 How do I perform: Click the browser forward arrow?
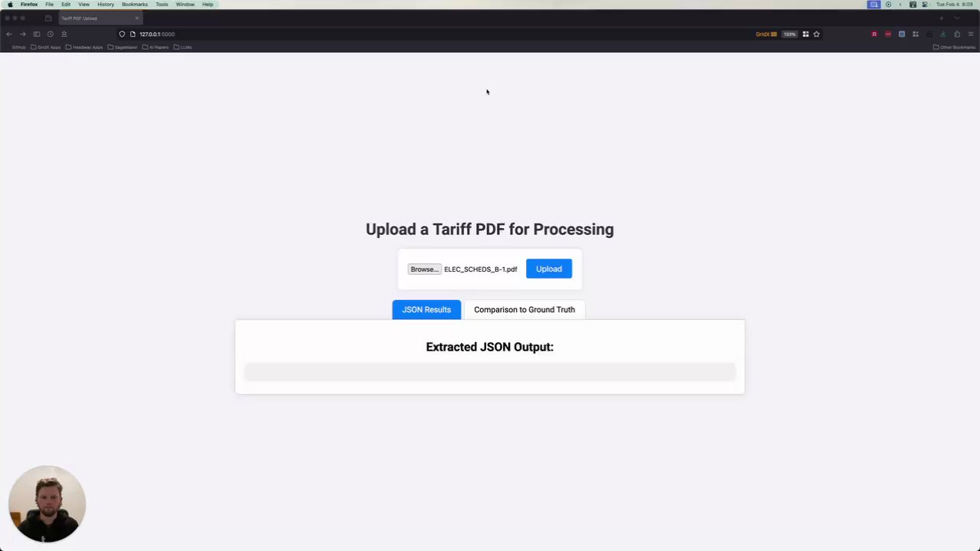click(23, 34)
